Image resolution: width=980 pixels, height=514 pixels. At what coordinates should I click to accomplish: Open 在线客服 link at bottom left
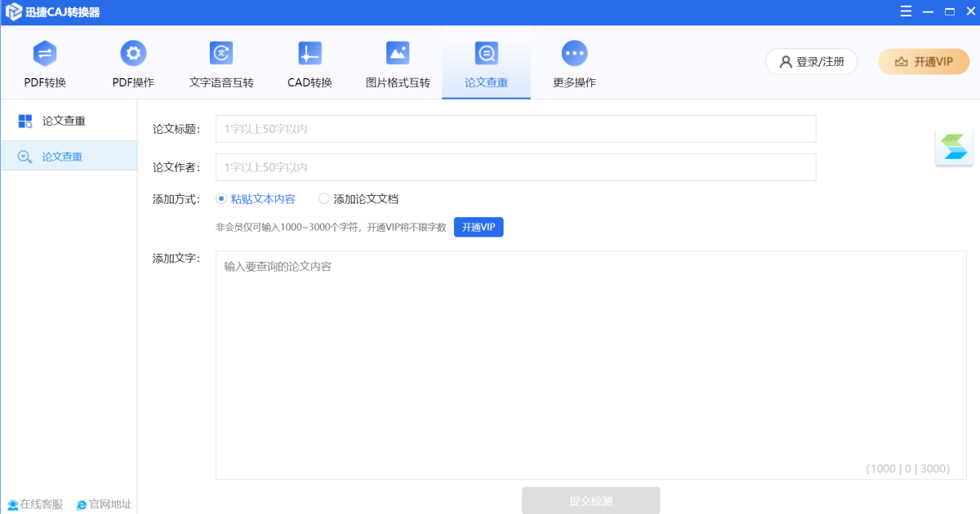(35, 504)
